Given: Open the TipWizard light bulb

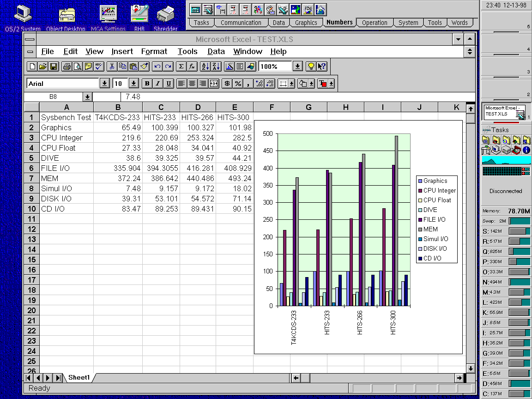Looking at the screenshot, I should click(x=311, y=66).
